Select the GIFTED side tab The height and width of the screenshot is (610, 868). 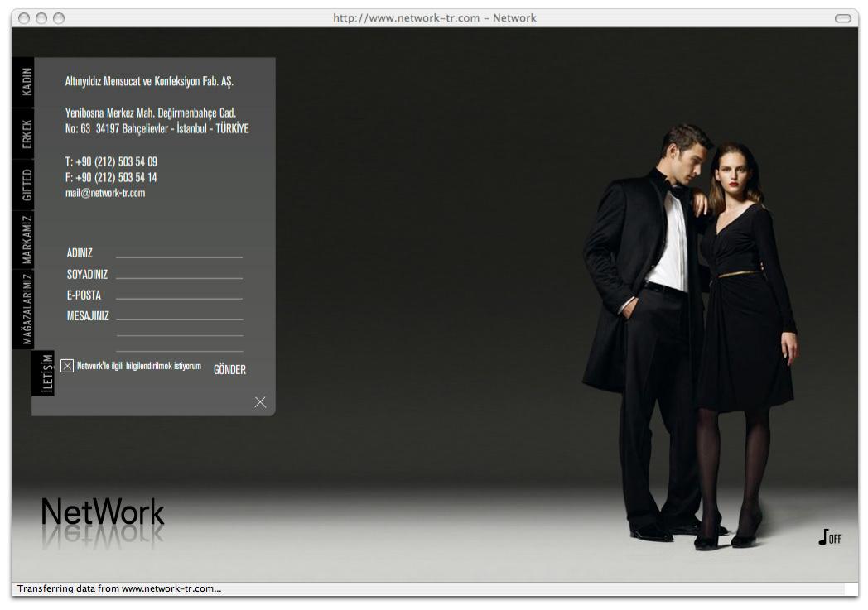pos(22,185)
